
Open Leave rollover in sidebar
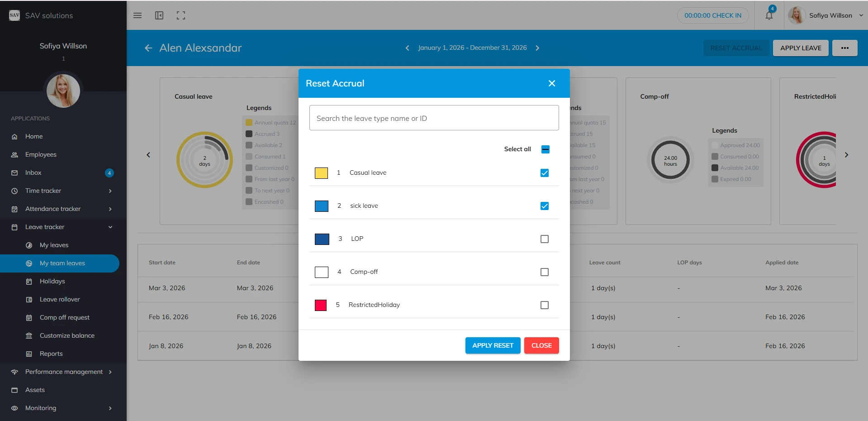(60, 300)
